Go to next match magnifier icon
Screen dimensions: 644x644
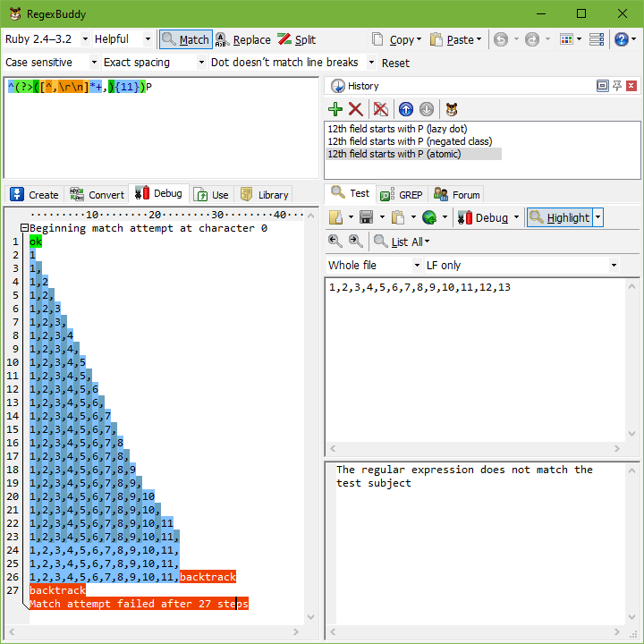(356, 241)
